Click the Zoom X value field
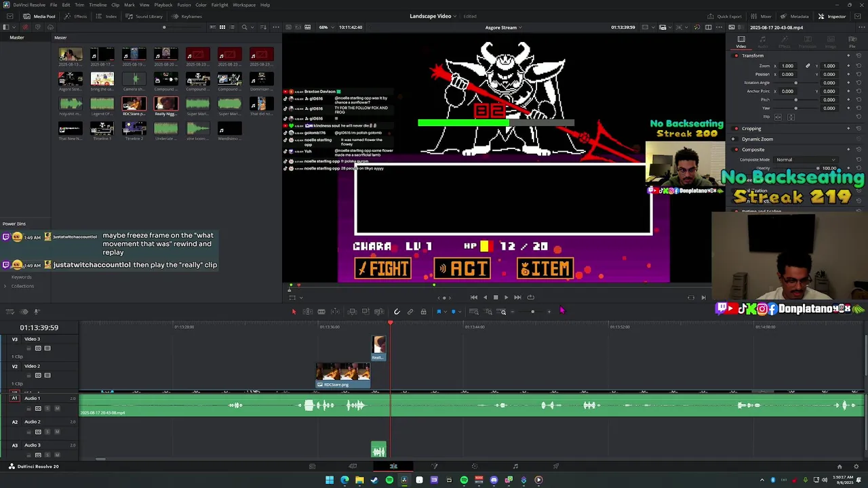 tap(788, 66)
